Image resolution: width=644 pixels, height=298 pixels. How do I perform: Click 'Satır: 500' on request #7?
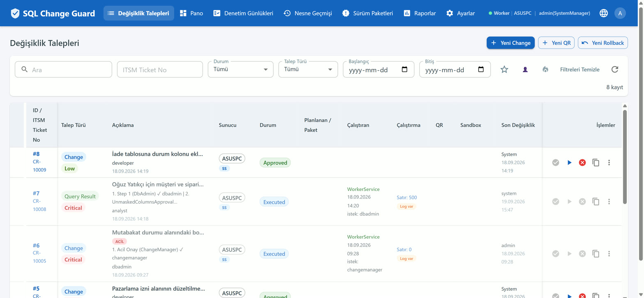pos(407,197)
